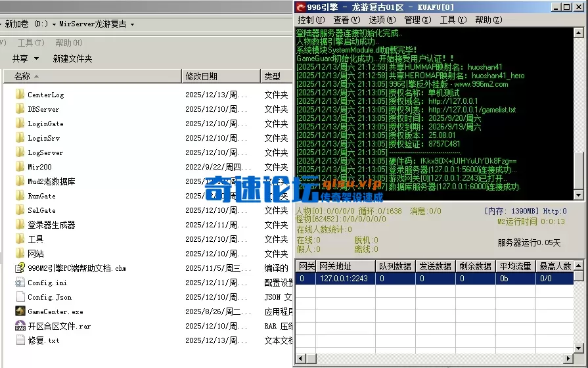The image size is (588, 368).
Task: Click the Config.ini file icon
Action: click(x=20, y=282)
